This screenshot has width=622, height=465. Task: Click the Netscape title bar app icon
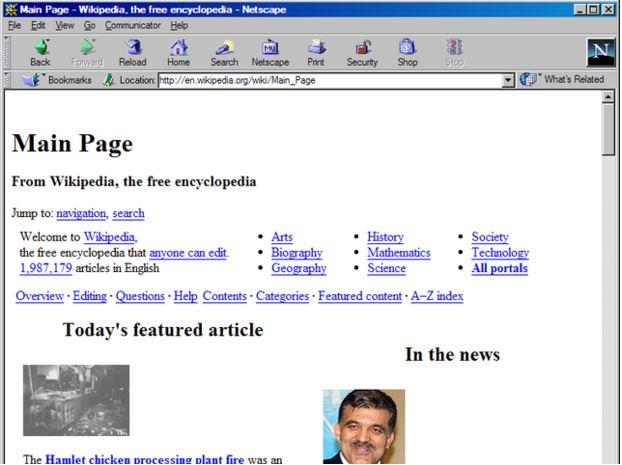[x=11, y=10]
